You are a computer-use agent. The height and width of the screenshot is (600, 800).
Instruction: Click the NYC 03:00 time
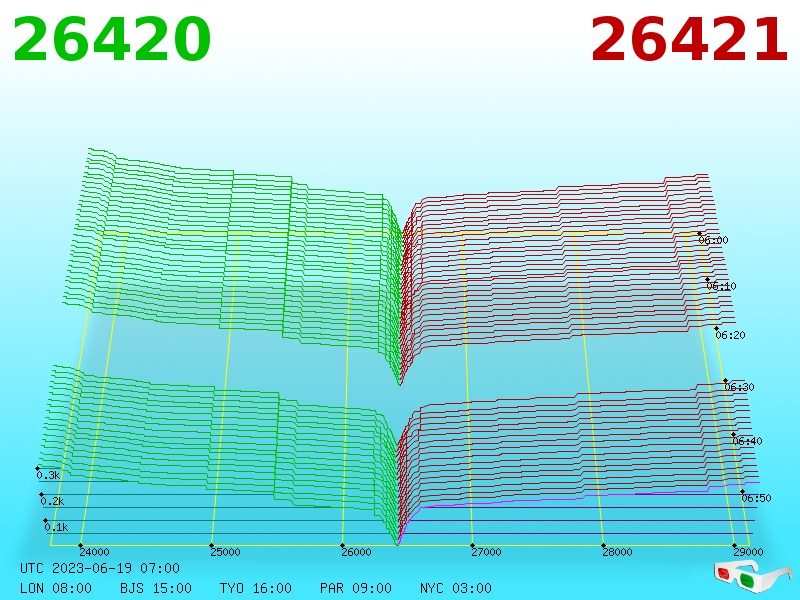point(456,588)
